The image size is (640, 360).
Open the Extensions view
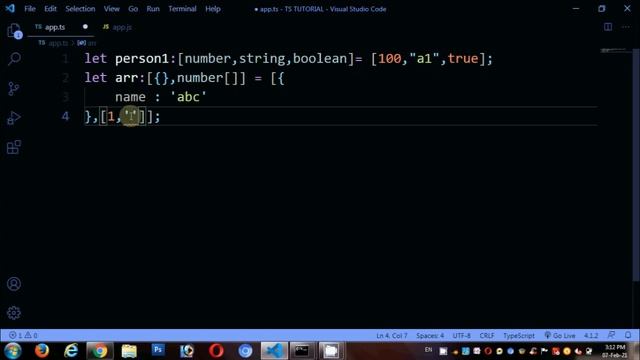click(x=13, y=147)
